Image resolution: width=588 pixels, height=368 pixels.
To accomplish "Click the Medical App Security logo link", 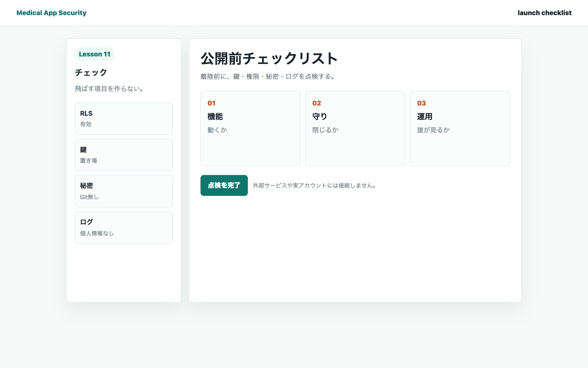I will pyautogui.click(x=51, y=13).
